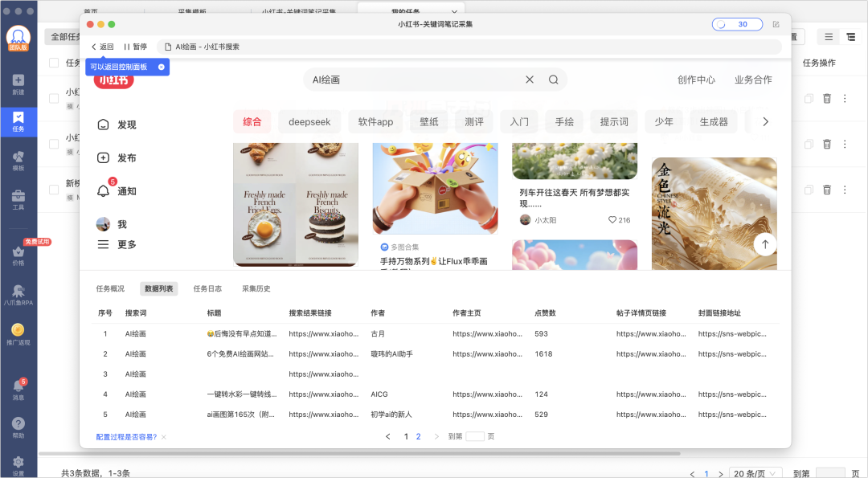Select the deepseek filter chip
Image resolution: width=868 pixels, height=478 pixels.
click(x=309, y=122)
